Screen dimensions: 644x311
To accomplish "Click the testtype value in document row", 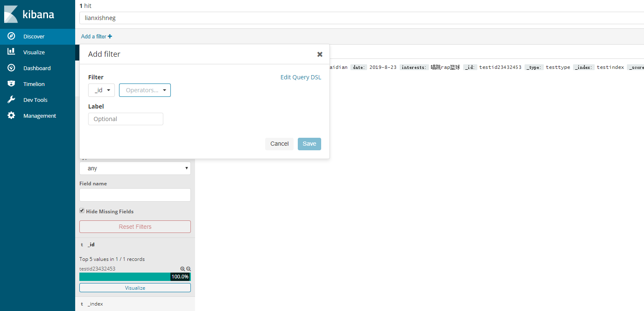I will click(558, 67).
